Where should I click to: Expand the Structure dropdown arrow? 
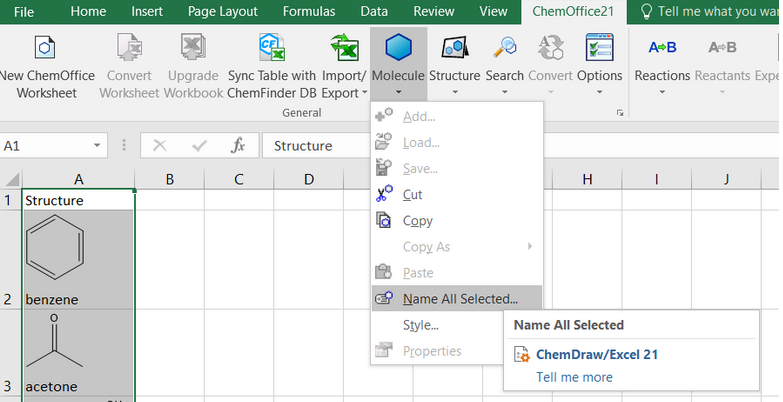(454, 92)
